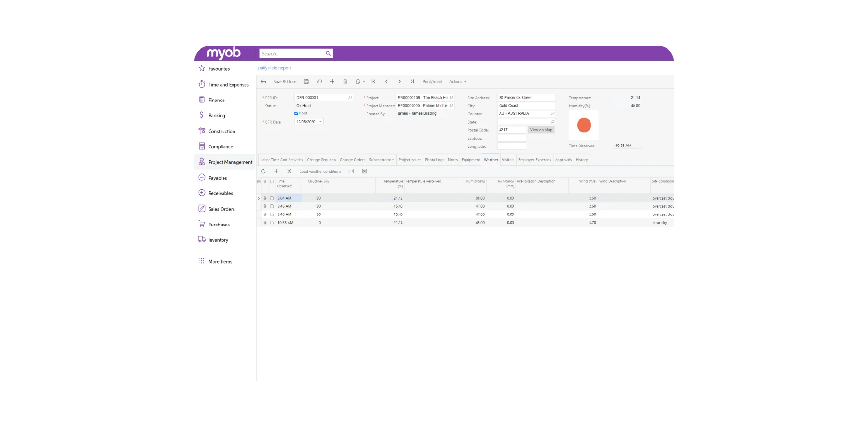Image resolution: width=868 pixels, height=427 pixels.
Task: Open the clipboard copy-paste icon menu
Action: (x=360, y=82)
